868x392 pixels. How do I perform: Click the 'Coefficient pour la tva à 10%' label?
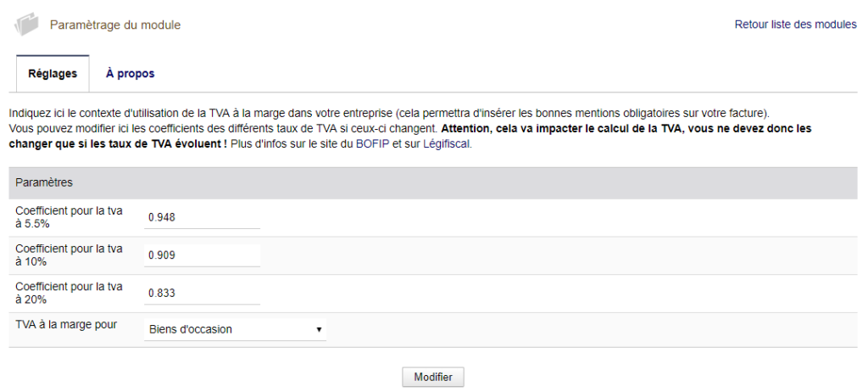click(x=70, y=255)
